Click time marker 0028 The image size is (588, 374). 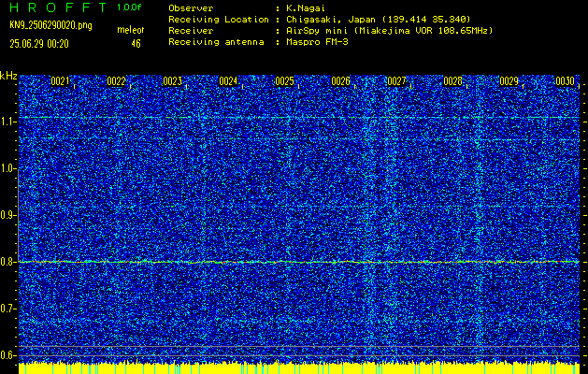point(453,81)
